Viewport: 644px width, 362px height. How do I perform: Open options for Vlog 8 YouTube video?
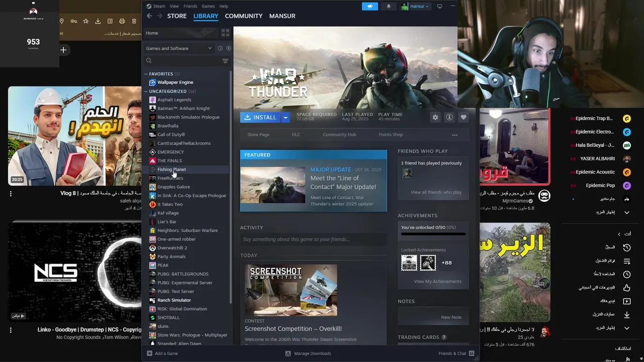(11, 194)
